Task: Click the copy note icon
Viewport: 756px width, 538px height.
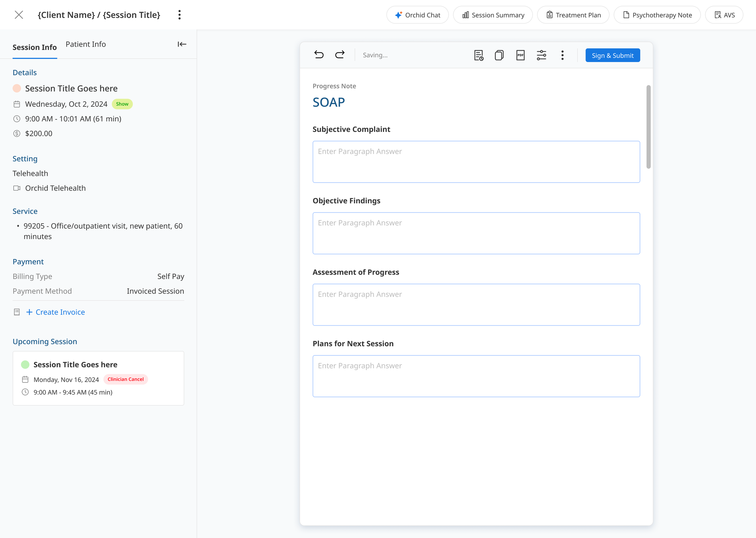Action: pos(499,55)
